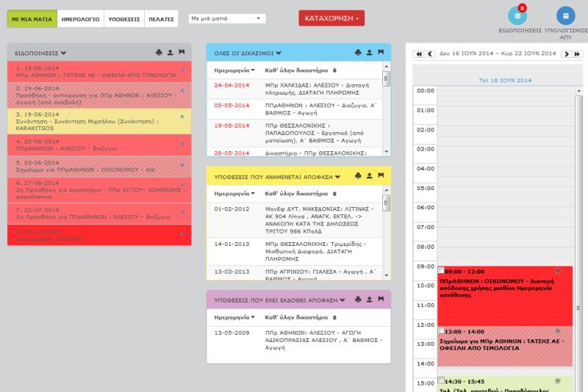Dismiss notification 3 Συνάντηση Μιχαήλου
The height and width of the screenshot is (392, 588).
coord(182,117)
